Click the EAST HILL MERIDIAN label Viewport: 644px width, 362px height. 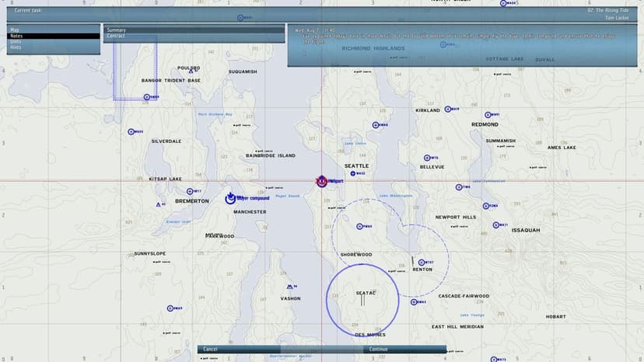click(457, 327)
